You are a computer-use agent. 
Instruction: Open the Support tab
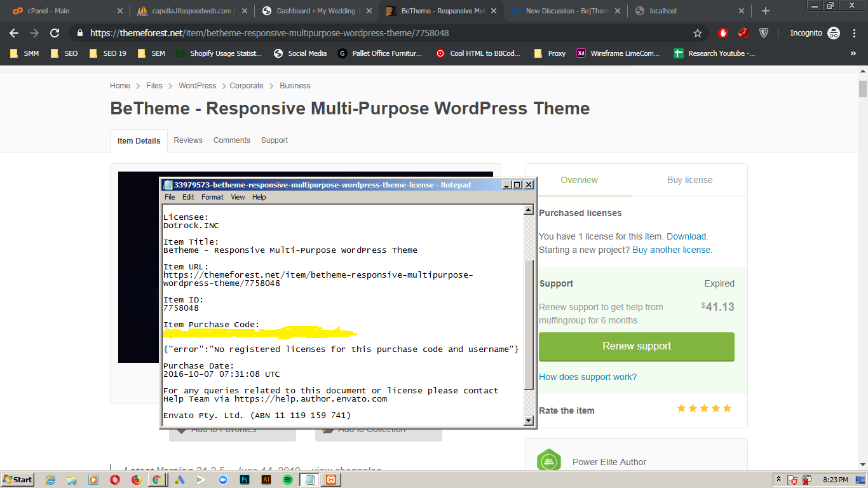pyautogui.click(x=275, y=140)
